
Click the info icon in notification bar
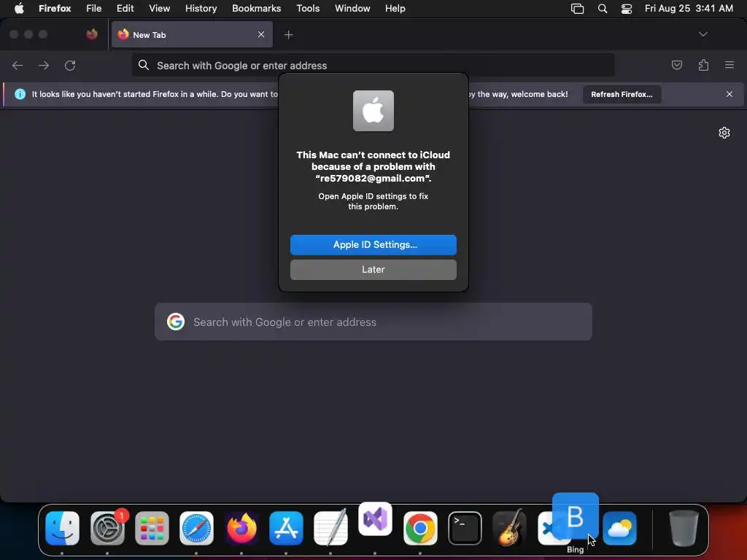pyautogui.click(x=20, y=94)
